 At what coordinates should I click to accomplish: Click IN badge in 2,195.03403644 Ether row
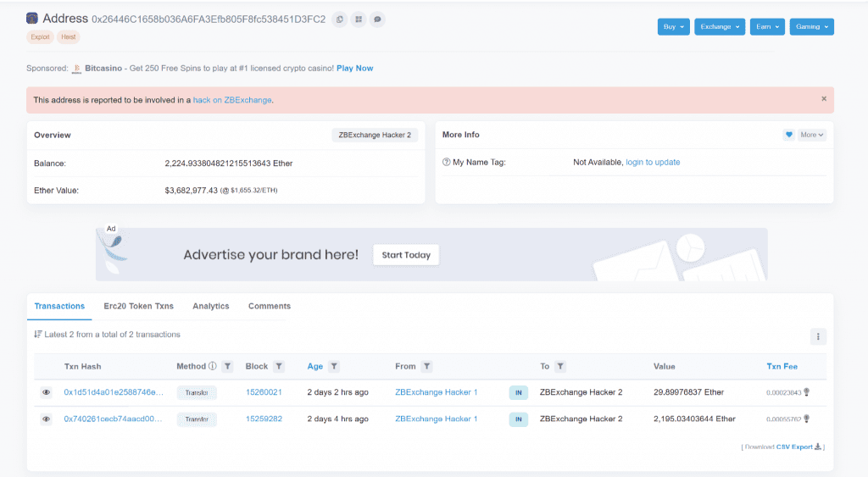518,419
